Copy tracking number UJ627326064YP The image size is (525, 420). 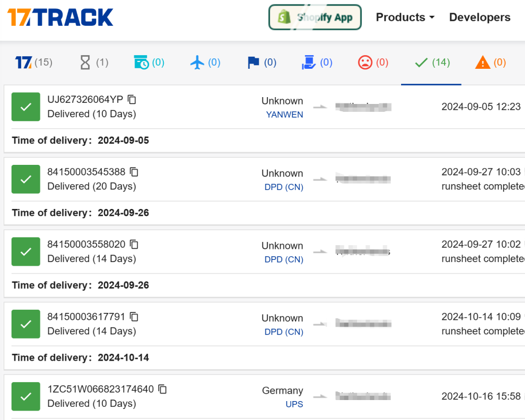point(132,99)
